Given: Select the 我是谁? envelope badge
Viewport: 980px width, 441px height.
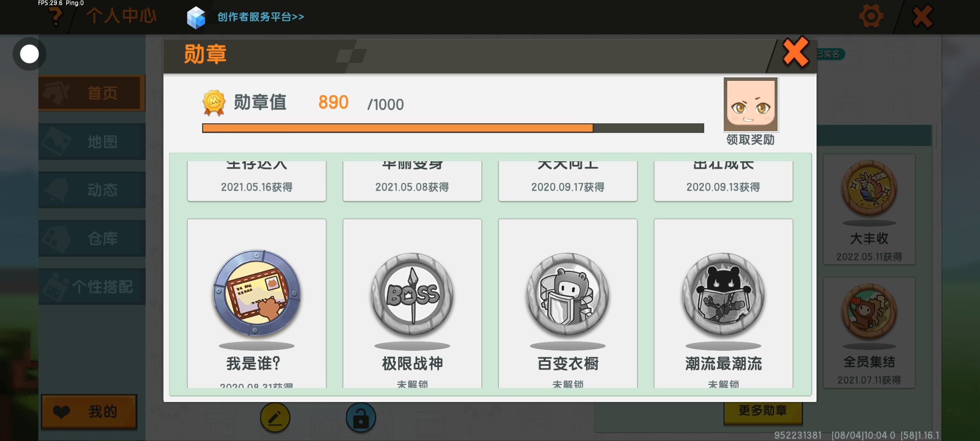Looking at the screenshot, I should [256, 293].
